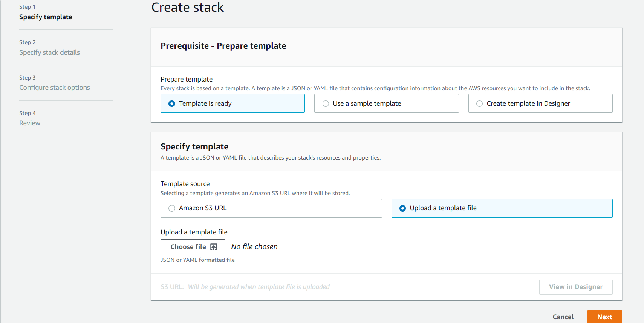
Task: Go to Step 1 'Specify template'
Action: coord(46,17)
